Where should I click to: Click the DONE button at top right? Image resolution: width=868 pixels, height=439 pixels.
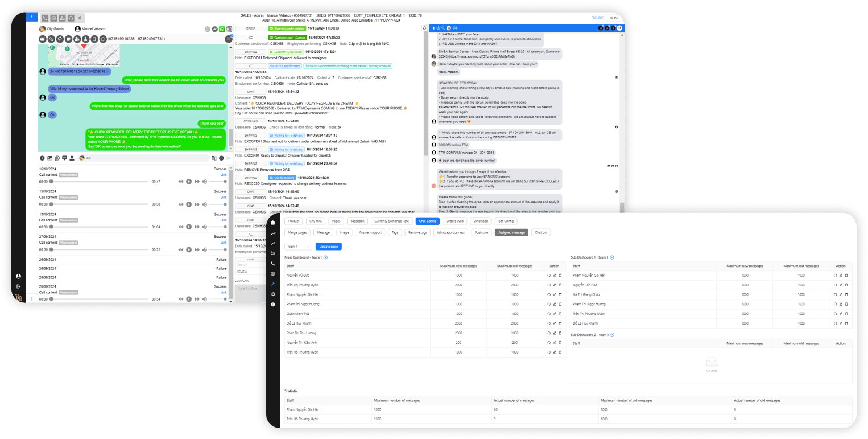pos(614,18)
